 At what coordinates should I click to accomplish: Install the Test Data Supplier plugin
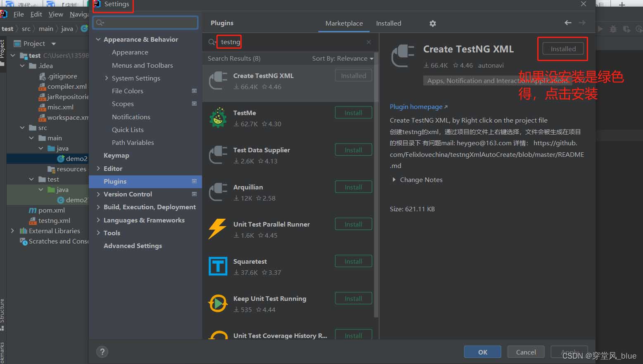click(354, 150)
